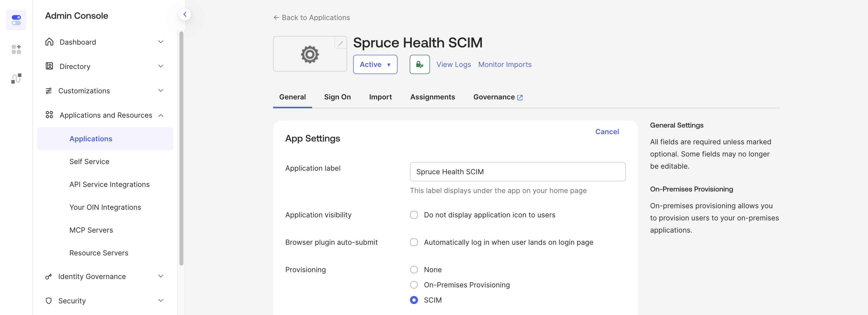Viewport: 868px width, 315px height.
Task: Open Resource Servers in sidebar
Action: click(99, 253)
